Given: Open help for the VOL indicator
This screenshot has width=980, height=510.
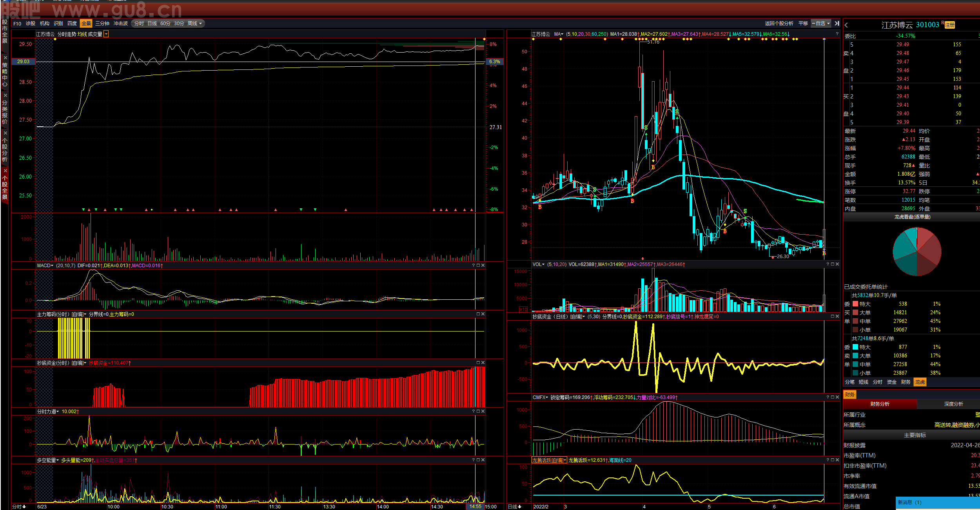Looking at the screenshot, I should click(x=828, y=264).
